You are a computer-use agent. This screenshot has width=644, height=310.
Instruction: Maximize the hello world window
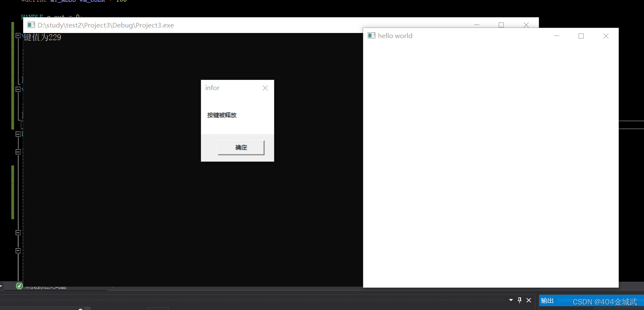coord(581,36)
